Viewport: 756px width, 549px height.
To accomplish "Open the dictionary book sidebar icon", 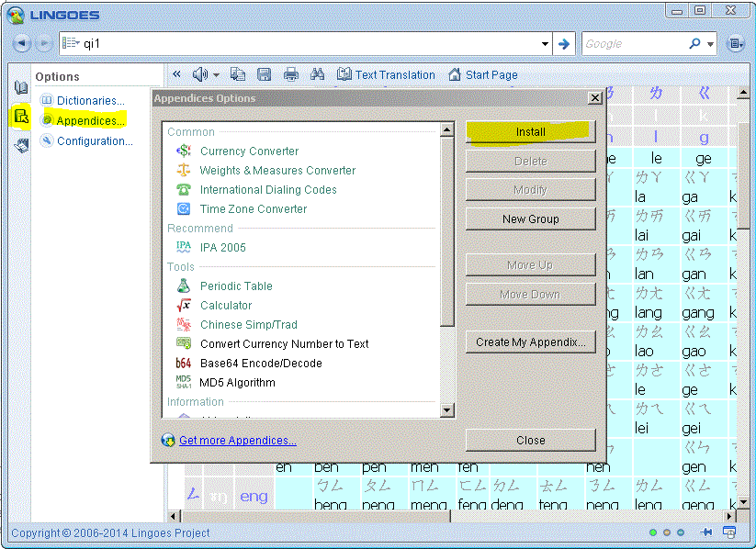I will tap(21, 87).
